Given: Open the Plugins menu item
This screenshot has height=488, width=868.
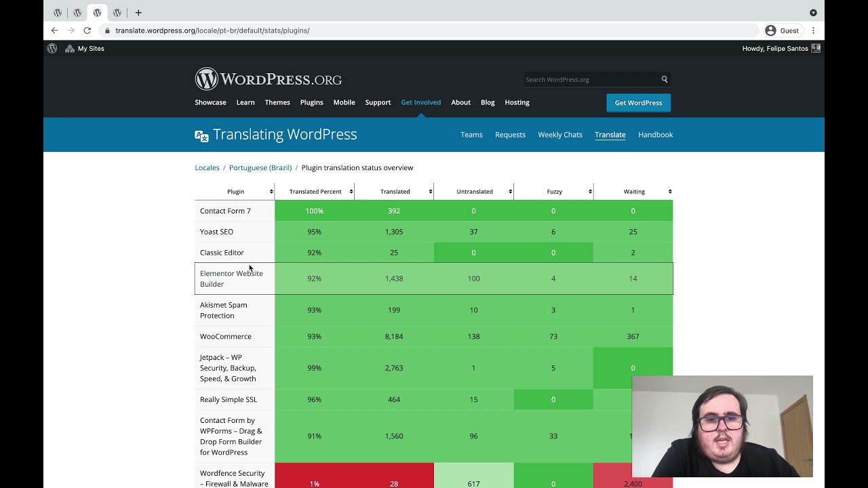Looking at the screenshot, I should tap(311, 102).
